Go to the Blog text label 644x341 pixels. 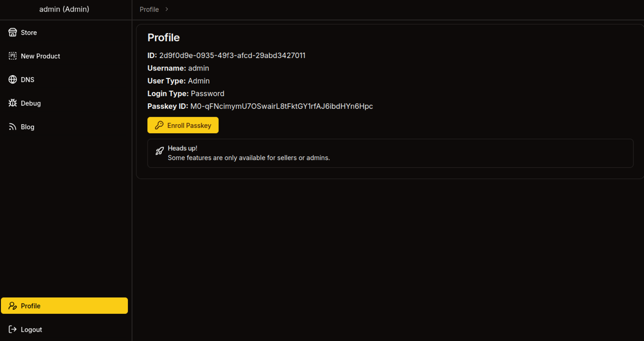[28, 127]
